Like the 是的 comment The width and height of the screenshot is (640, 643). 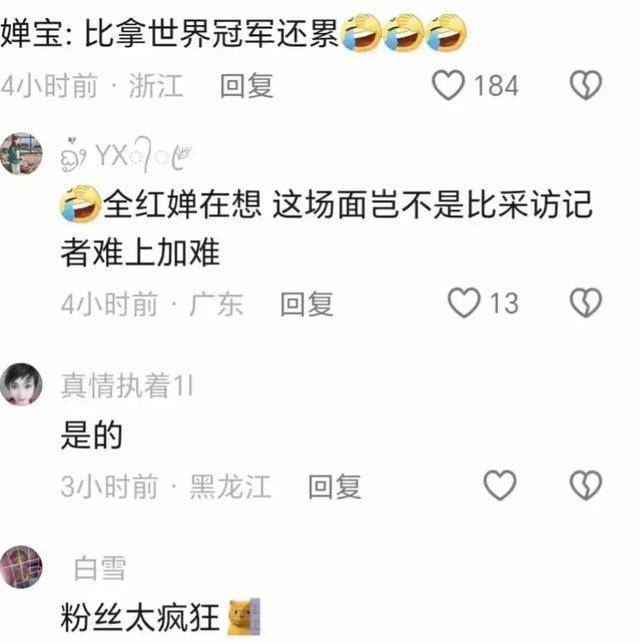tap(500, 485)
